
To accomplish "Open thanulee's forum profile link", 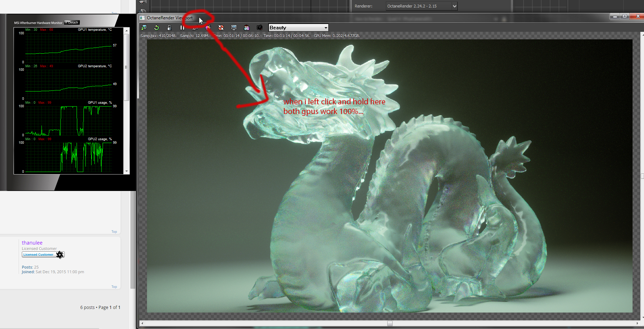I will [x=32, y=243].
